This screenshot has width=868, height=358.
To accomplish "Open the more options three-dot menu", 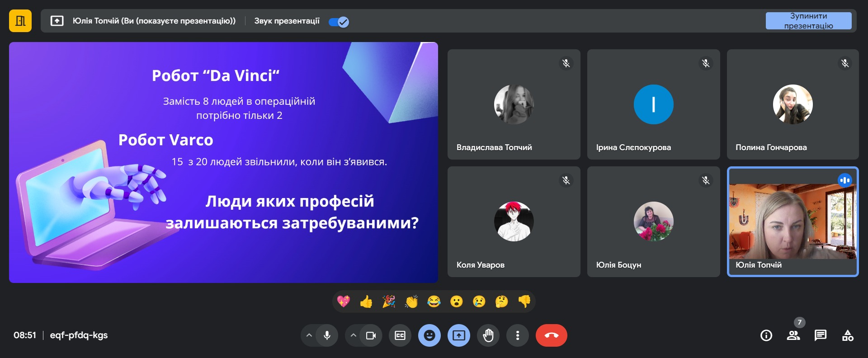I will pyautogui.click(x=518, y=335).
